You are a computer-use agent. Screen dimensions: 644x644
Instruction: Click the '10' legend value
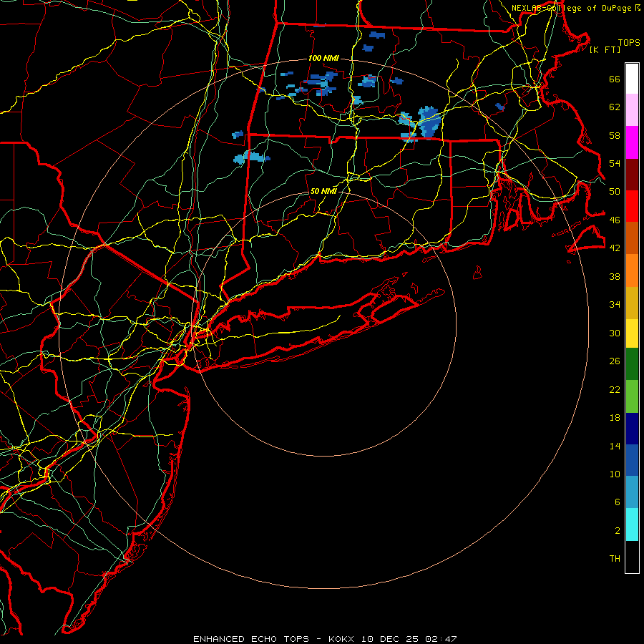[615, 474]
